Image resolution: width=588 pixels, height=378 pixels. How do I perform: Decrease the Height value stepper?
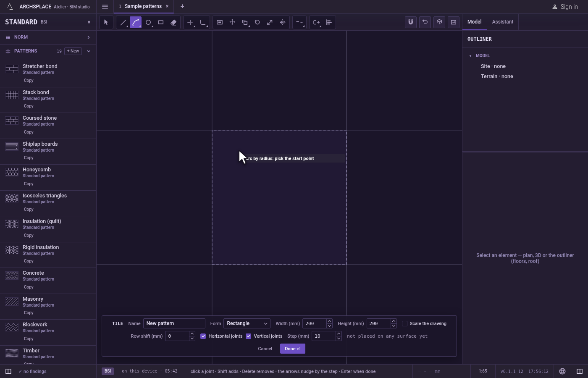click(394, 326)
